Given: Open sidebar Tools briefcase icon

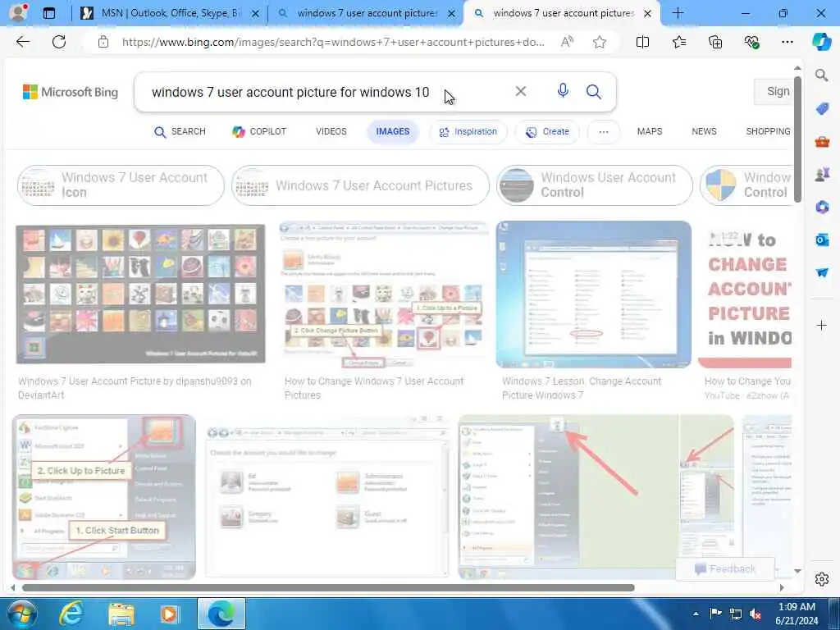Looking at the screenshot, I should [822, 142].
